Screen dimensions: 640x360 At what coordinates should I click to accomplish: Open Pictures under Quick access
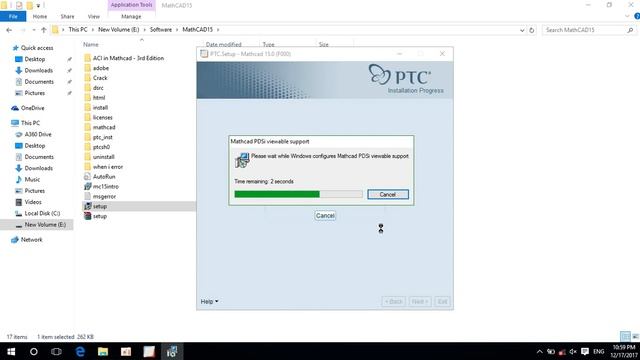(35, 93)
